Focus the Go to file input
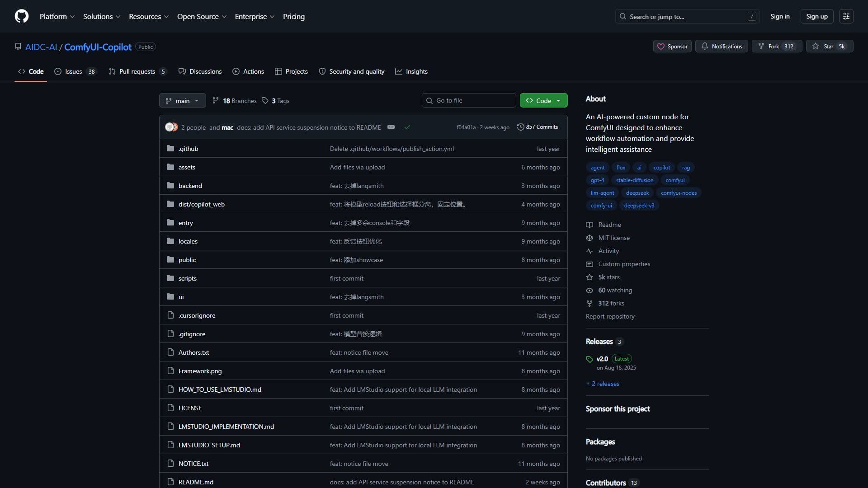 click(x=469, y=100)
